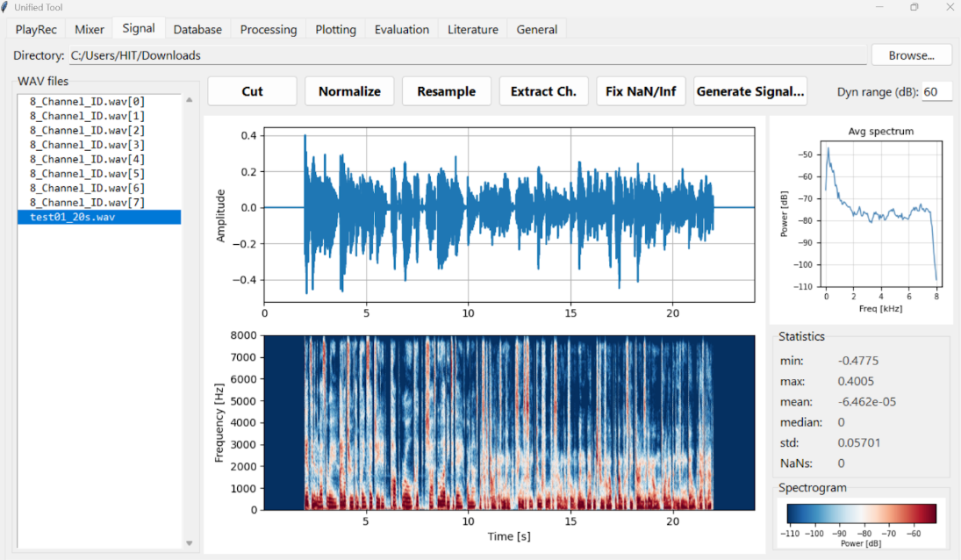Click the min value -0.4775

(x=858, y=361)
